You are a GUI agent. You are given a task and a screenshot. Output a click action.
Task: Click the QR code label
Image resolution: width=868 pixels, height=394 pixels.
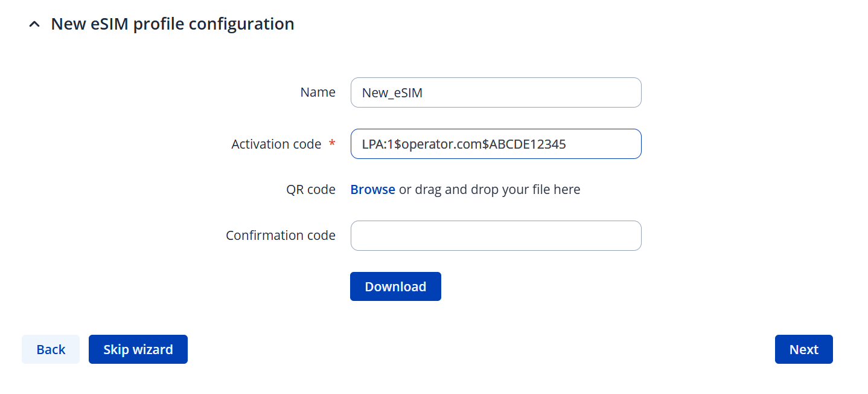click(x=310, y=190)
